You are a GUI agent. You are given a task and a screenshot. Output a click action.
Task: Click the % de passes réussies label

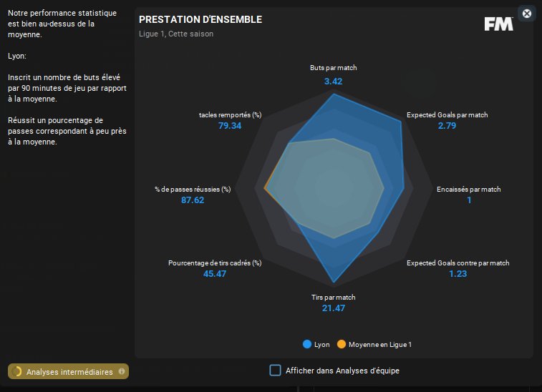(193, 190)
